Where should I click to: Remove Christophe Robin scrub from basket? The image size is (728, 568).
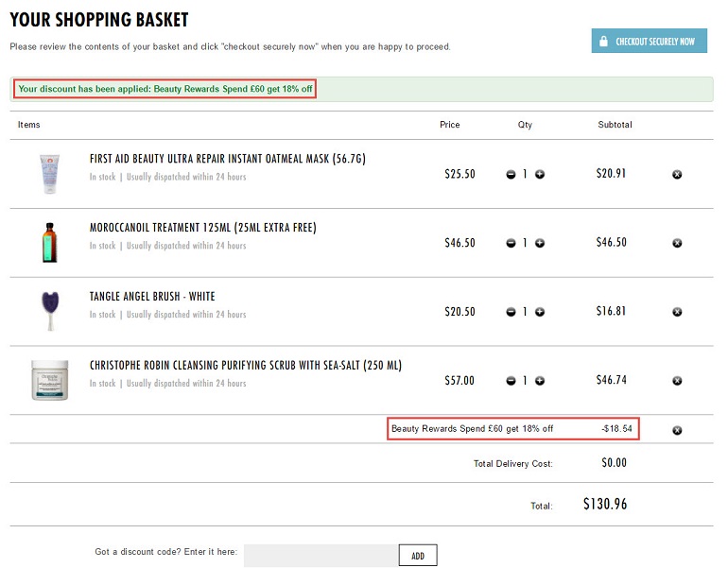click(677, 381)
